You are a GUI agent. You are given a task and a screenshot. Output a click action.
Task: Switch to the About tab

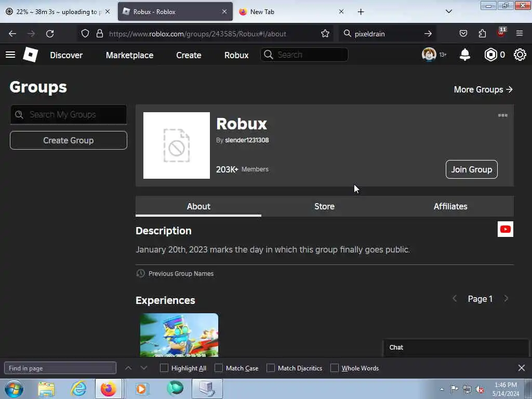point(198,206)
